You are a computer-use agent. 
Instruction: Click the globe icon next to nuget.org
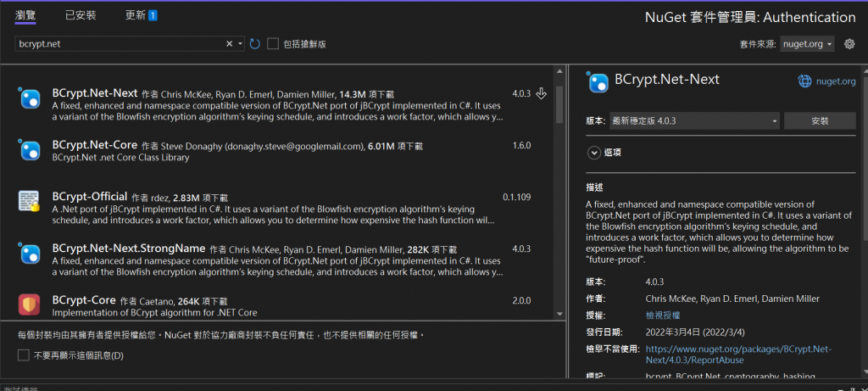804,81
